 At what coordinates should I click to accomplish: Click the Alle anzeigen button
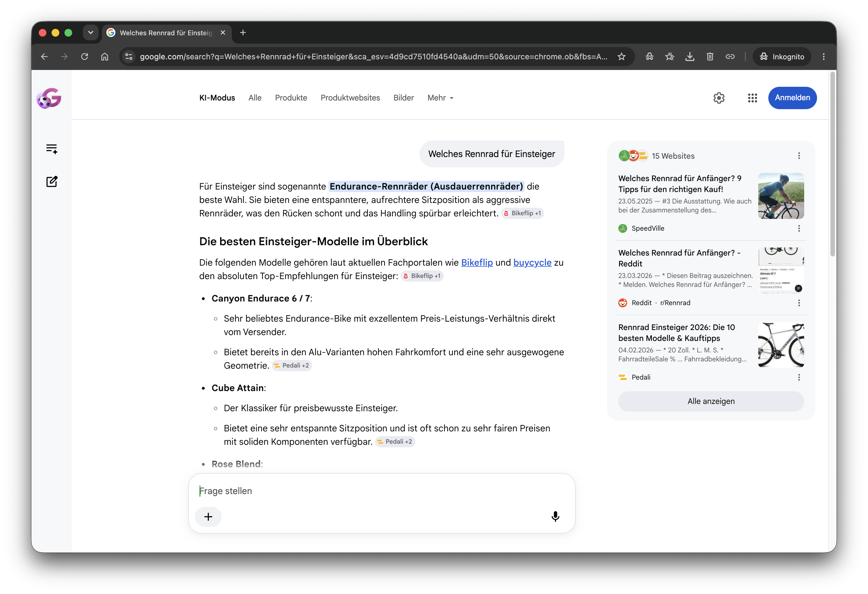(711, 401)
